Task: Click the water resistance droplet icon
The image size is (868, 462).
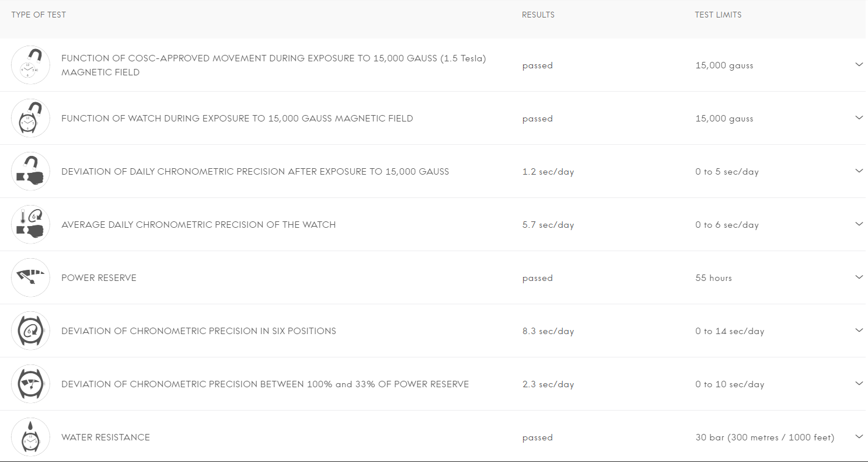Action: click(x=30, y=437)
